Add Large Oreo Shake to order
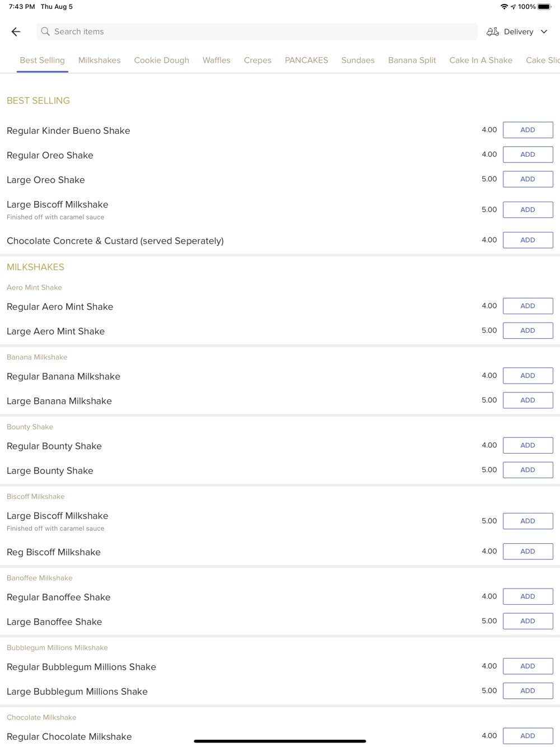560x747 pixels. point(528,179)
